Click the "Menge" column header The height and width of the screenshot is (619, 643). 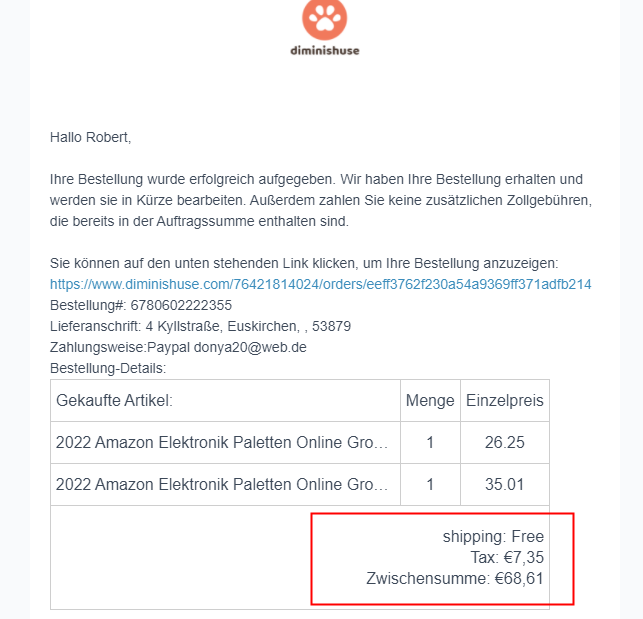coord(430,401)
